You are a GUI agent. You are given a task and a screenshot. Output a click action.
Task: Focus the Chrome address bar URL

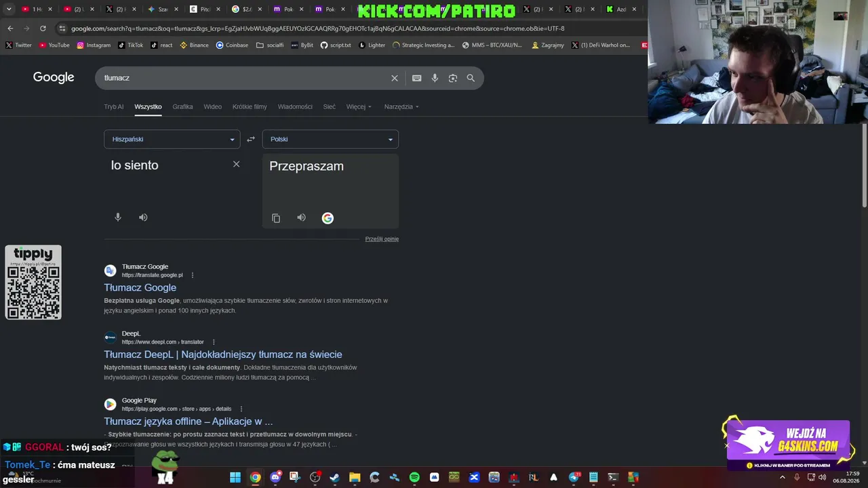click(x=317, y=28)
